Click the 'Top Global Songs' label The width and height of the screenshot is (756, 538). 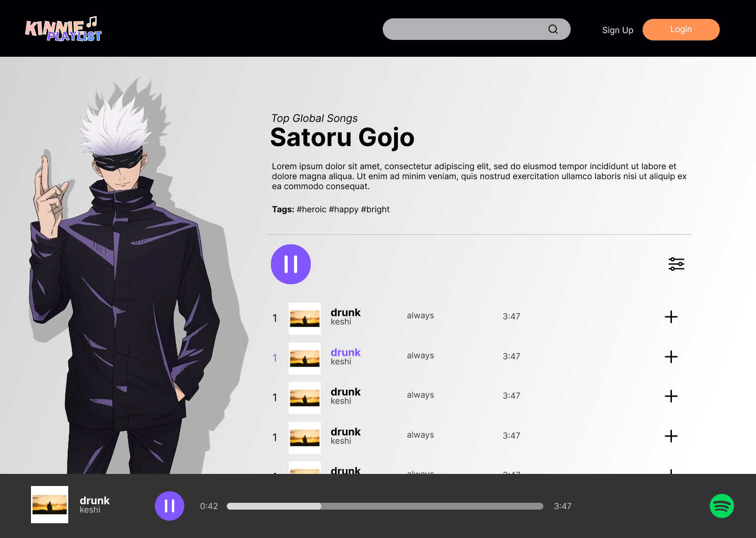[314, 118]
